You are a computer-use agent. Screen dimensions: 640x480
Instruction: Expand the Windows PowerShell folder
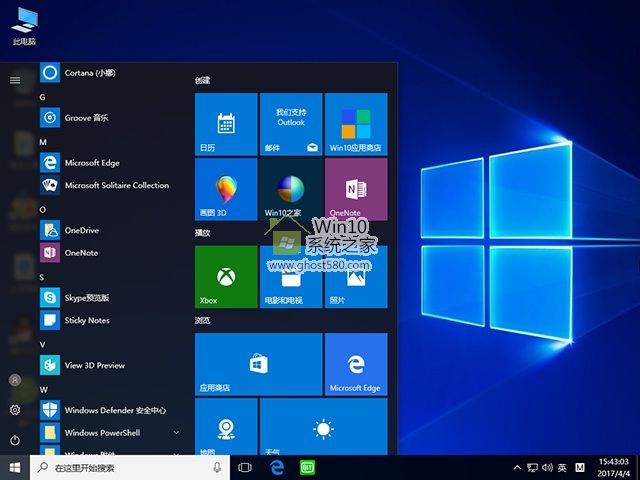click(176, 433)
